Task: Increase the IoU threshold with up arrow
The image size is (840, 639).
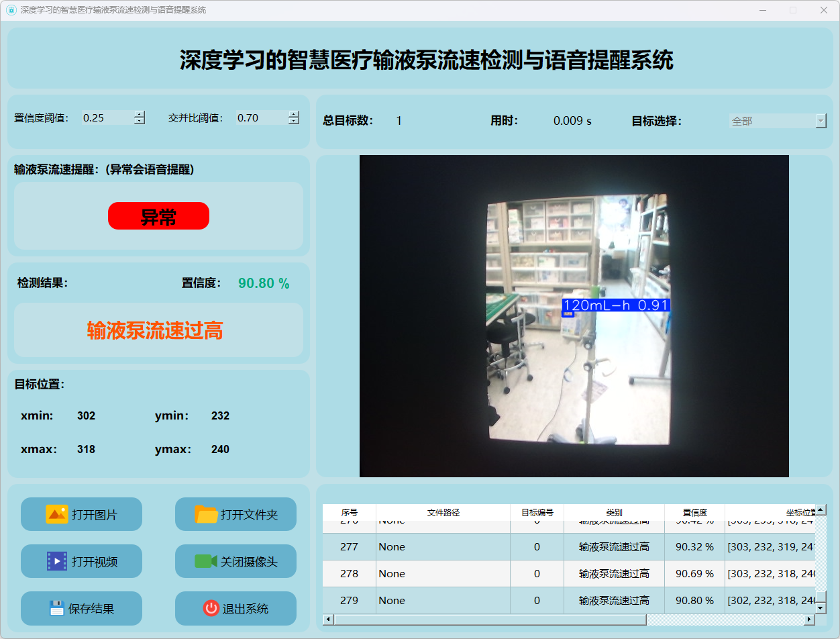Action: pyautogui.click(x=294, y=114)
